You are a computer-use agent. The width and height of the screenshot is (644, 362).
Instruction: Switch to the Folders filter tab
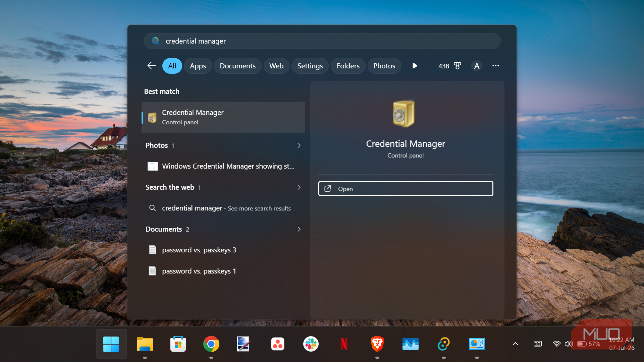click(x=348, y=66)
